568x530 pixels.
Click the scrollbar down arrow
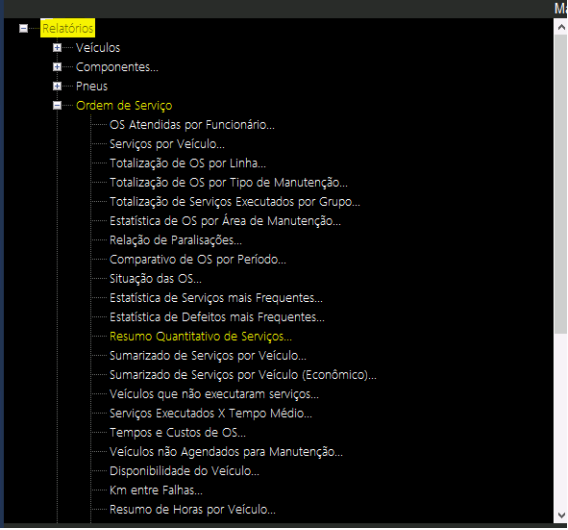pos(561,515)
